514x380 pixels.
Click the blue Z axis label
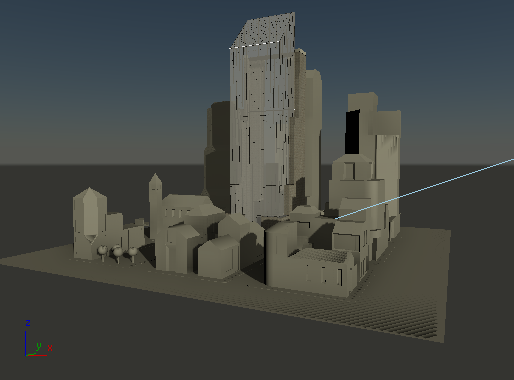28,323
